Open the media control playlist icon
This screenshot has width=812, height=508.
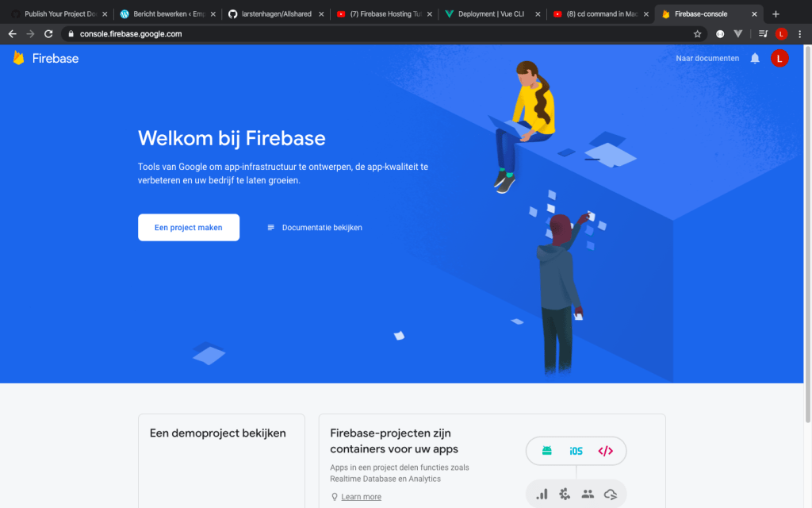tap(763, 33)
